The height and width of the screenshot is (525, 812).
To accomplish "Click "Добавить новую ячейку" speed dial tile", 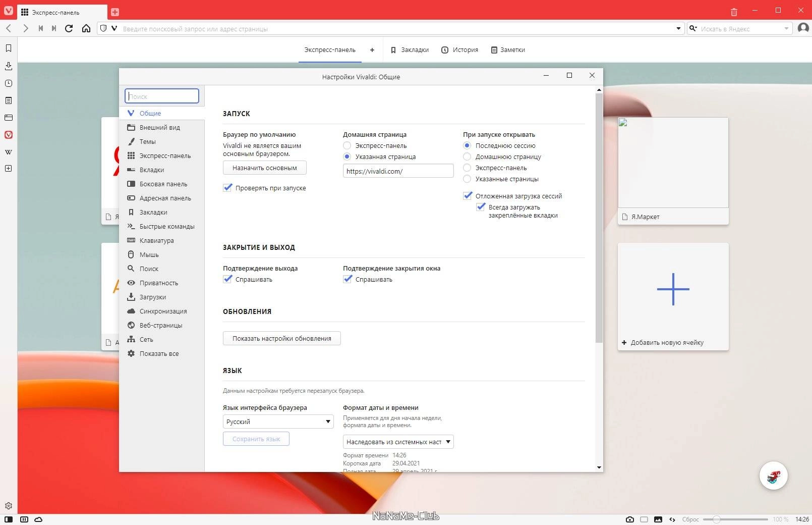I will 673,297.
